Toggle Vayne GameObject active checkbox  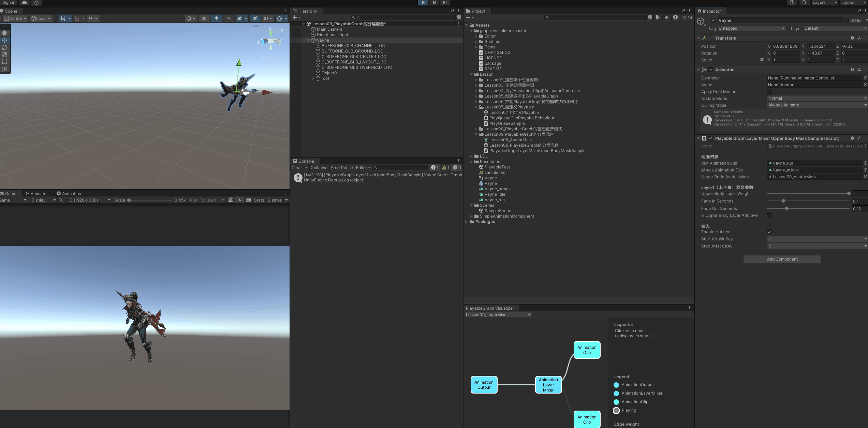tap(713, 20)
